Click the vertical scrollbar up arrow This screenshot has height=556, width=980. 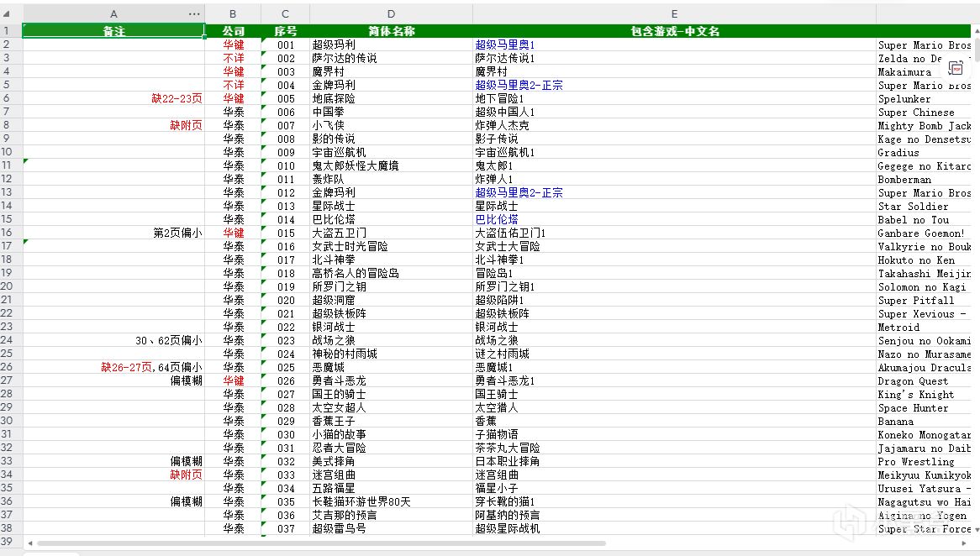pos(977,30)
